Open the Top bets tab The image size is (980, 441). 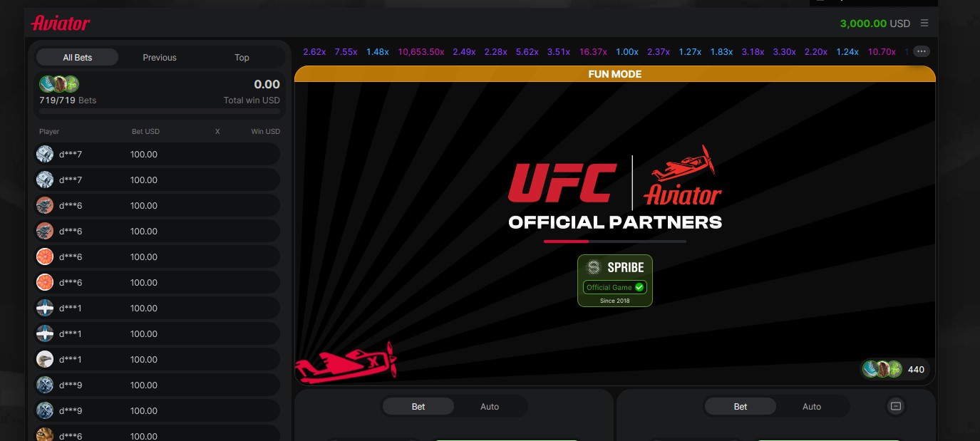tap(242, 58)
